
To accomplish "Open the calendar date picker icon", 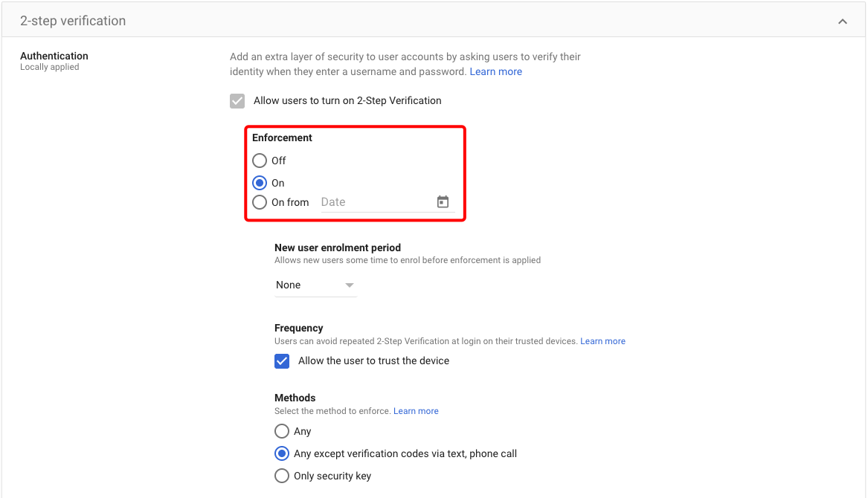I will (x=443, y=202).
